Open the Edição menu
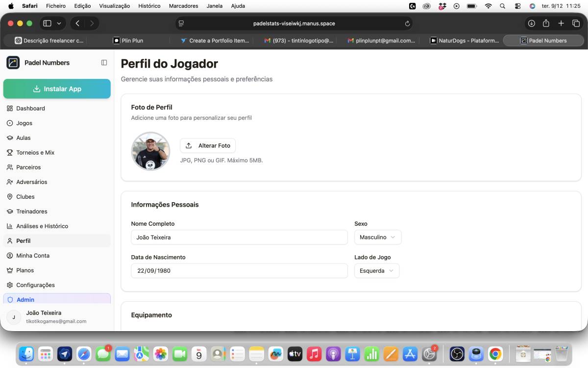Screen dimensions: 588x368 tap(82, 6)
